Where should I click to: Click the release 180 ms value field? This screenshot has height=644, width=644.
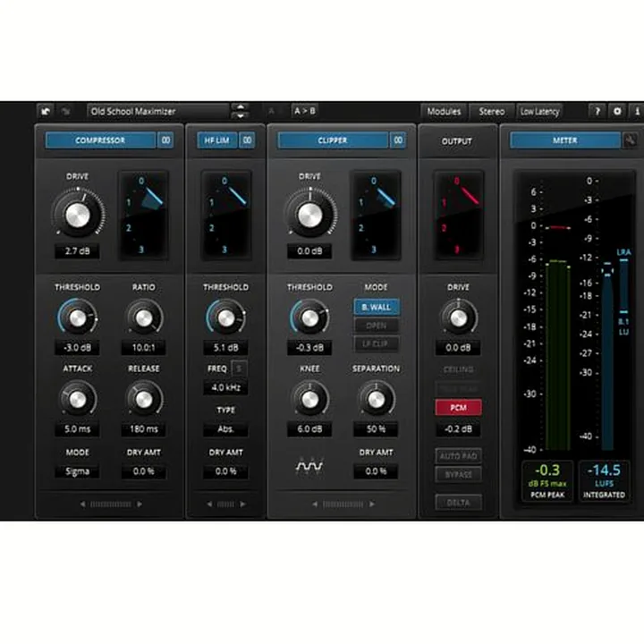point(144,429)
